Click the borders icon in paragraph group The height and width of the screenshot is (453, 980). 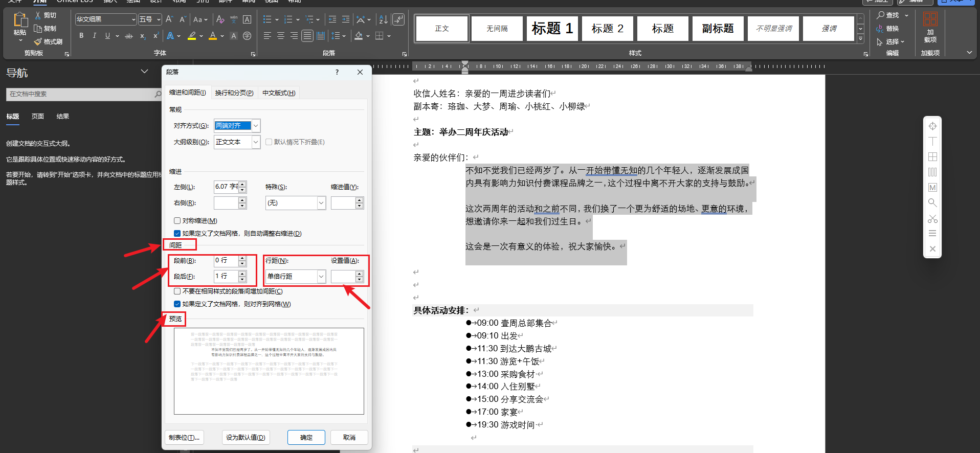pyautogui.click(x=379, y=36)
